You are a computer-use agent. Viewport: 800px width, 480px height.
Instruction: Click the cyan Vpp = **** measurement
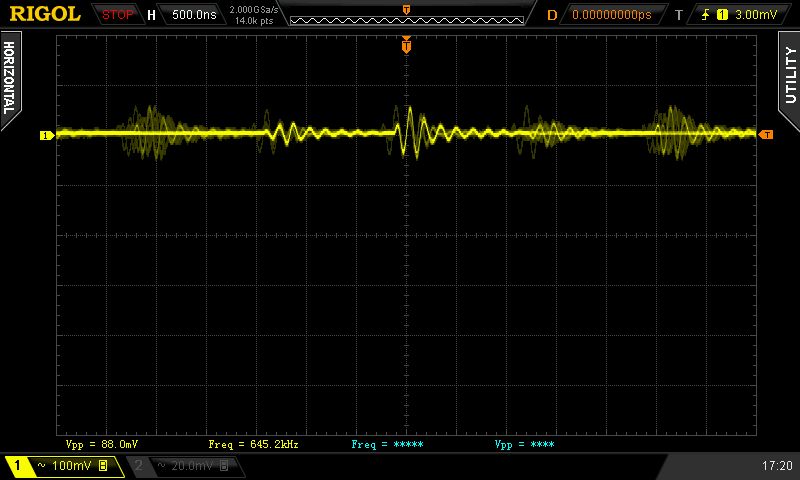tap(524, 444)
